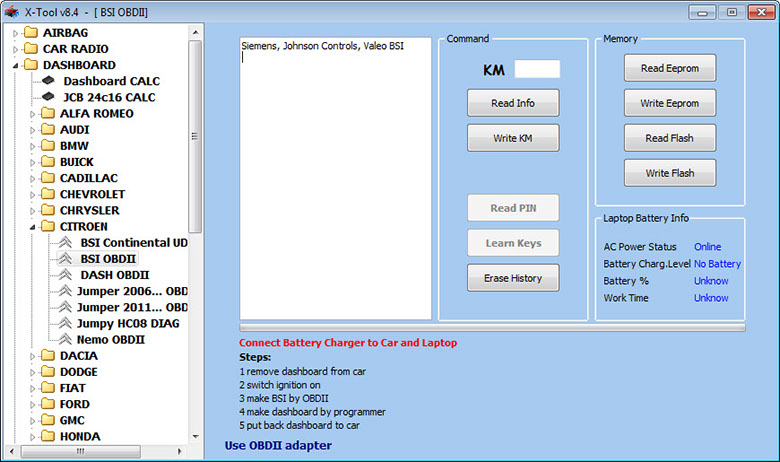Select Jumper 2006 OBD tree entry
Screen dimensions: 780x462
[x=132, y=291]
